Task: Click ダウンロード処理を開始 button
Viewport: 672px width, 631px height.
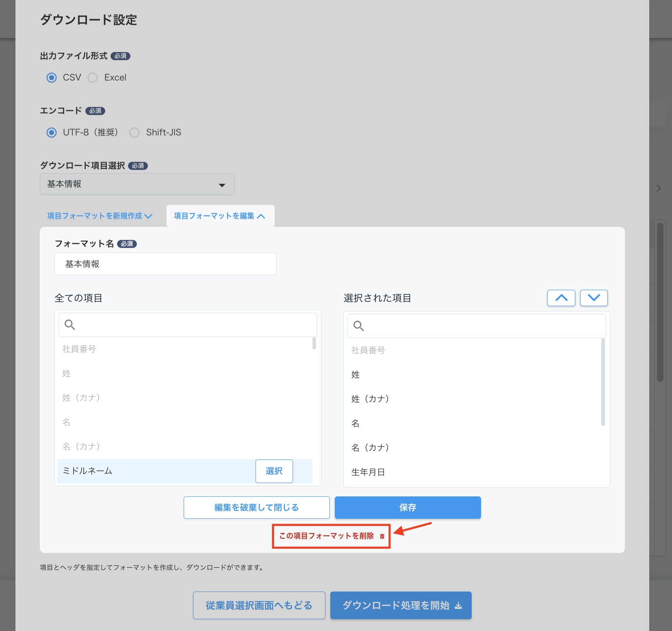Action: coord(401,605)
